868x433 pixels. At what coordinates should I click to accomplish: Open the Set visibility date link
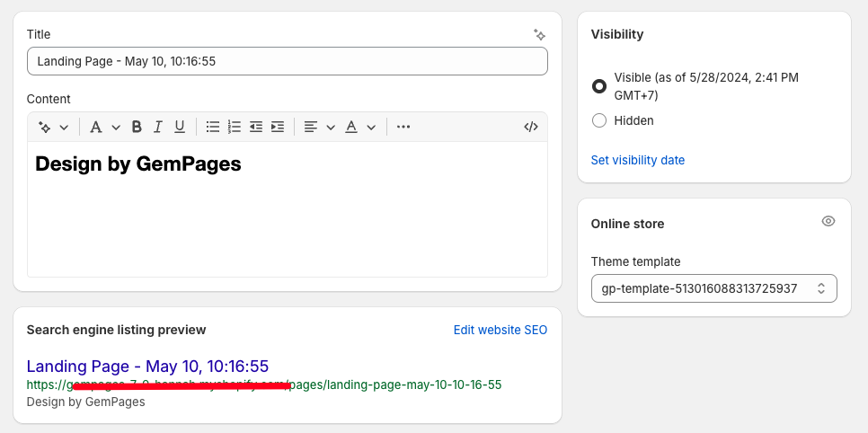pyautogui.click(x=638, y=160)
